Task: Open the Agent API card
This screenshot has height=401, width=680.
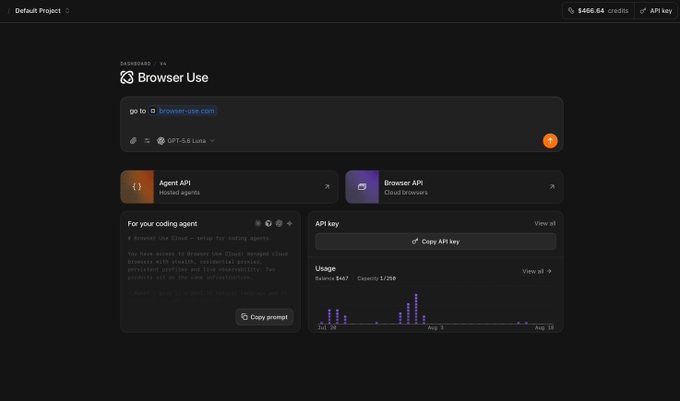Action: point(229,187)
